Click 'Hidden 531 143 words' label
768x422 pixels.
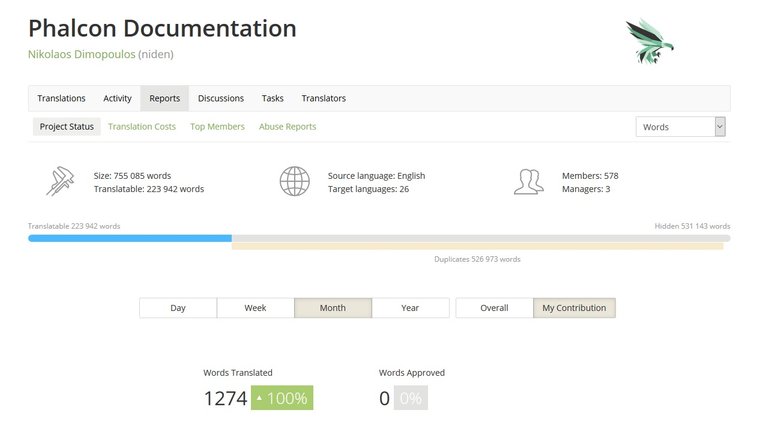pyautogui.click(x=692, y=226)
